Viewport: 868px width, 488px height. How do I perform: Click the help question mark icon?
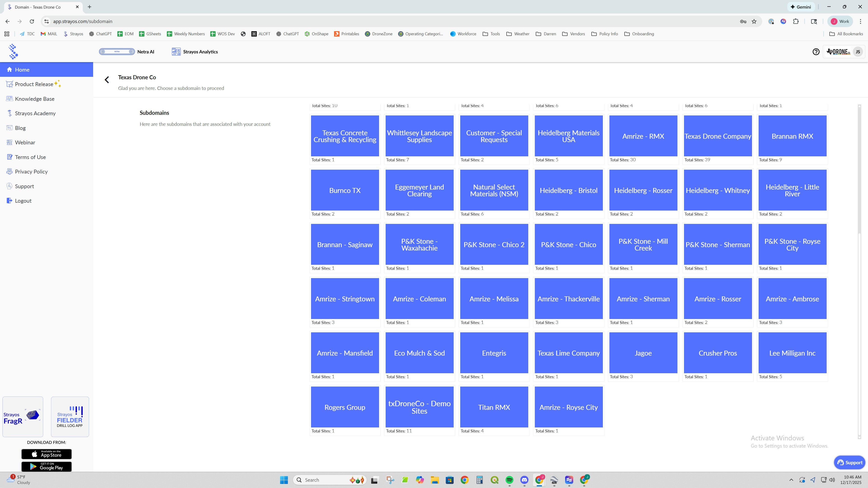816,52
